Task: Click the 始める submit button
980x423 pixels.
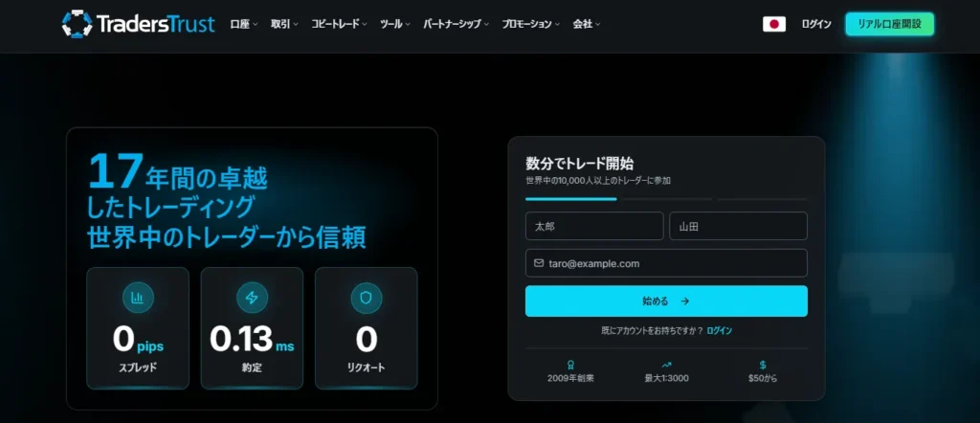Action: click(x=666, y=301)
